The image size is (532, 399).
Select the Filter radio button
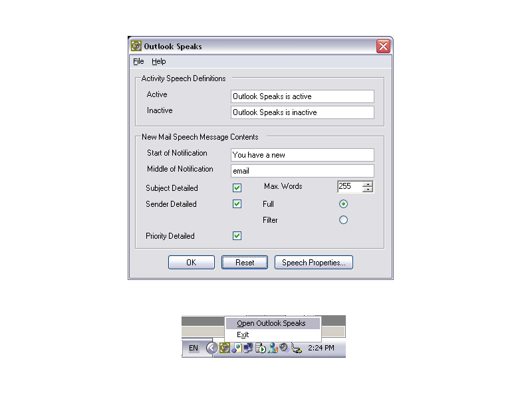click(343, 220)
